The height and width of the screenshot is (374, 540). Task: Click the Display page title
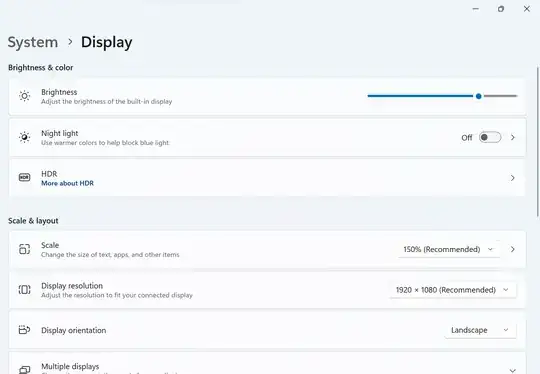coord(107,42)
